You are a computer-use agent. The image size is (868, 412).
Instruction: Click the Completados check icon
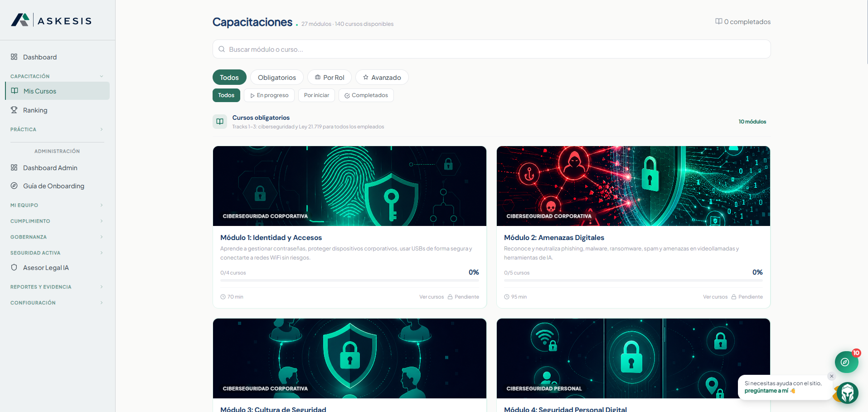347,95
